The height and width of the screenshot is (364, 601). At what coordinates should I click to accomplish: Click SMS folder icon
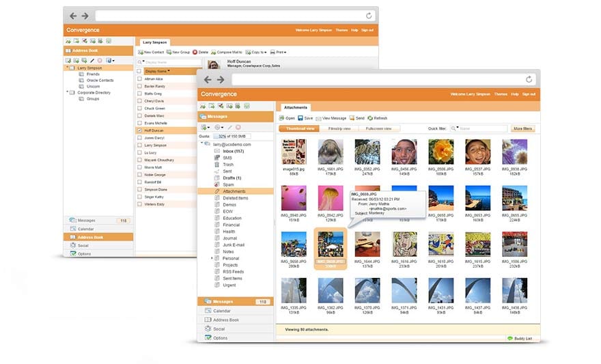(x=217, y=158)
